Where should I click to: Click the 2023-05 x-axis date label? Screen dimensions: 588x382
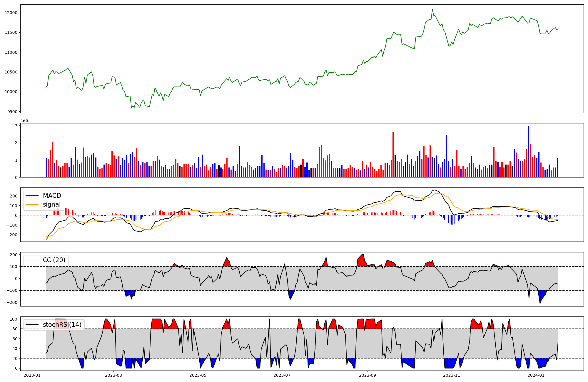click(x=198, y=375)
